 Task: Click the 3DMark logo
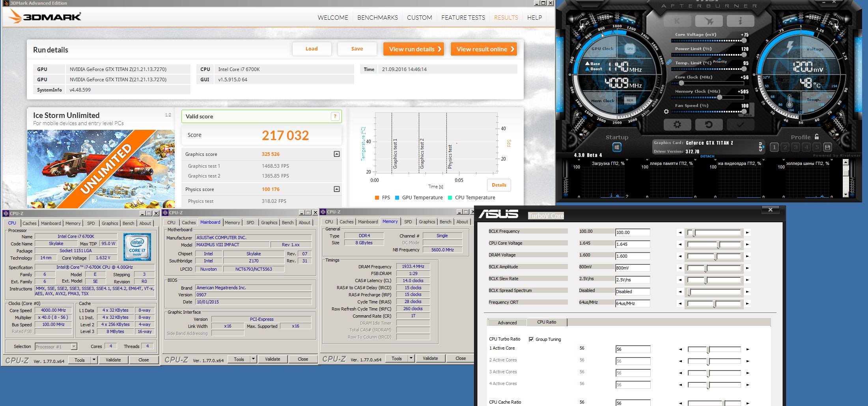click(44, 17)
